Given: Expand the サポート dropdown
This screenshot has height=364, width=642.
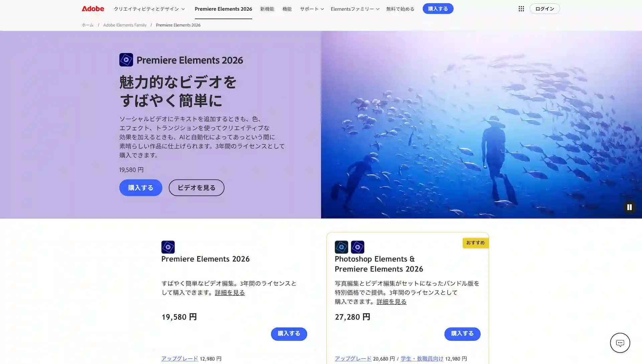Looking at the screenshot, I should pyautogui.click(x=312, y=9).
